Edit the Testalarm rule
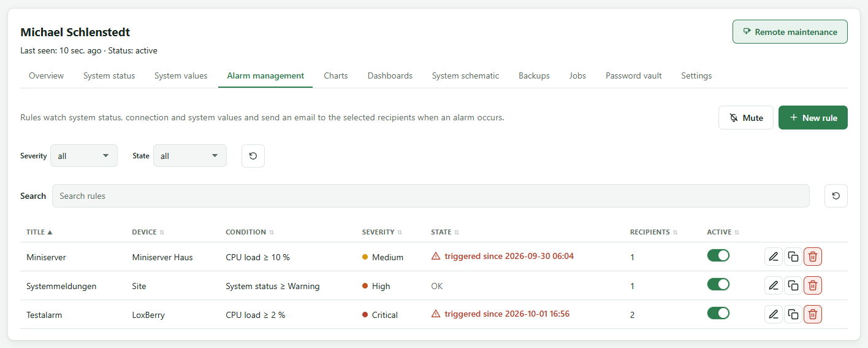 pyautogui.click(x=774, y=314)
